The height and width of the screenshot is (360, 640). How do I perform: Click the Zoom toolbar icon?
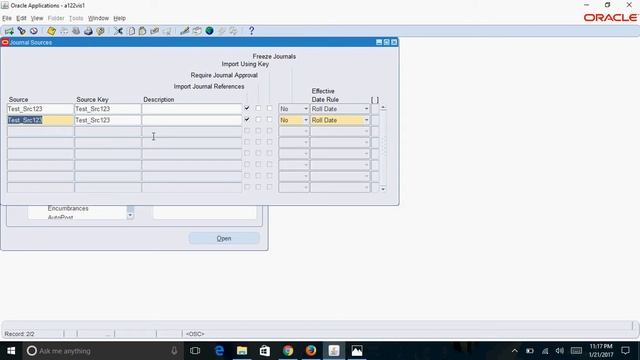[x=197, y=31]
